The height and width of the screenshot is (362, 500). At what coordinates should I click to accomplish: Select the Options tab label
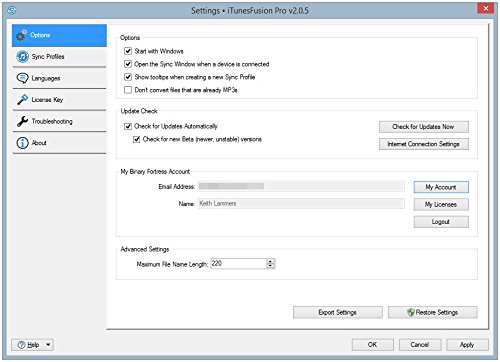click(x=40, y=35)
